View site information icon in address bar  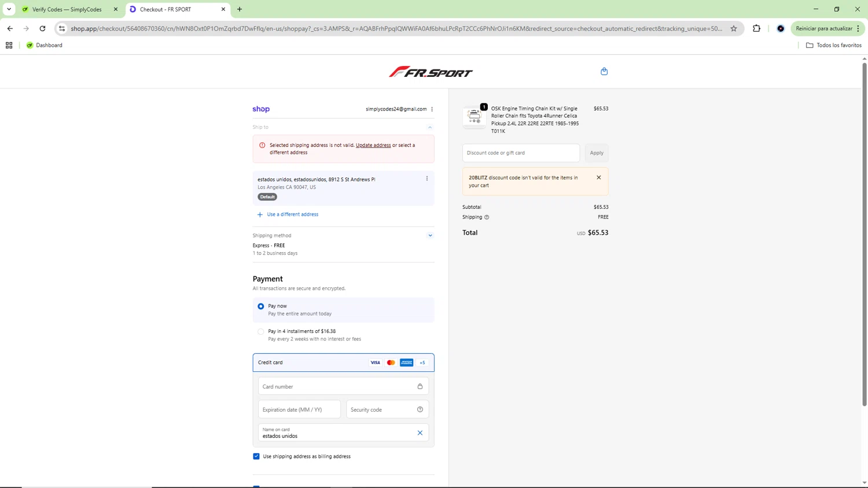tap(62, 28)
